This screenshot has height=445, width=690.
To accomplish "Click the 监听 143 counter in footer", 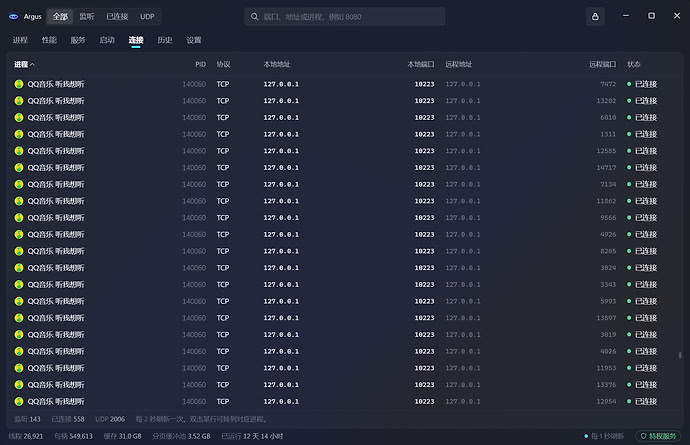I will click(x=27, y=419).
